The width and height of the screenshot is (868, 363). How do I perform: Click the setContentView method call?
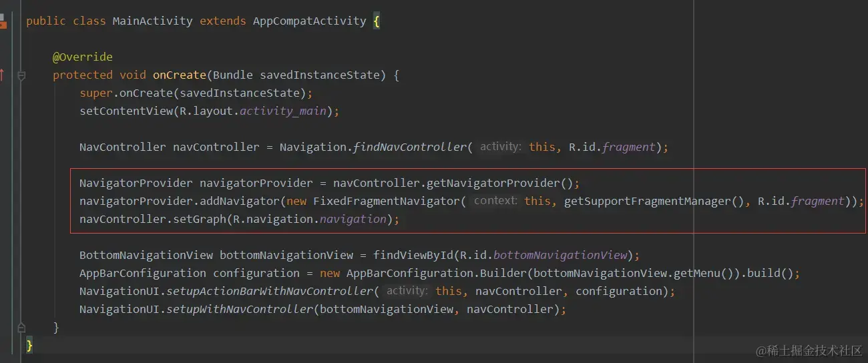[x=126, y=111]
